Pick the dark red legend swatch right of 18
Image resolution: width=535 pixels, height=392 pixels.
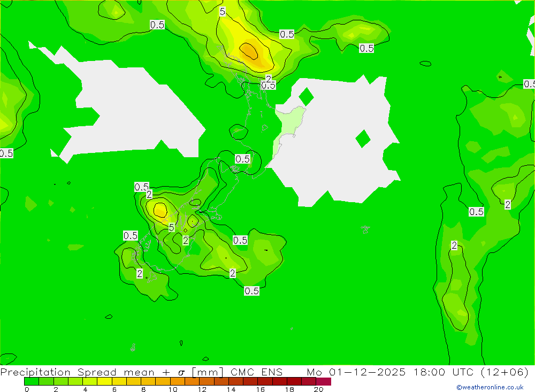294,381
